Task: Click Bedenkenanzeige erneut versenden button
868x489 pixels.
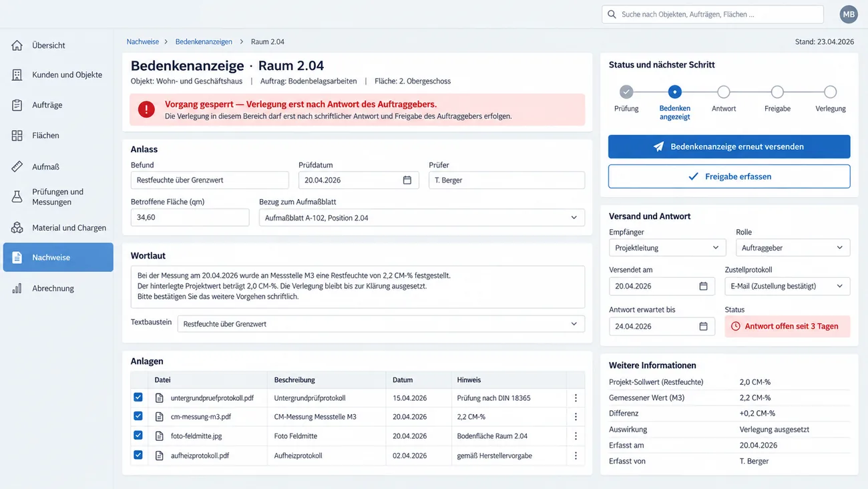Action: (729, 146)
